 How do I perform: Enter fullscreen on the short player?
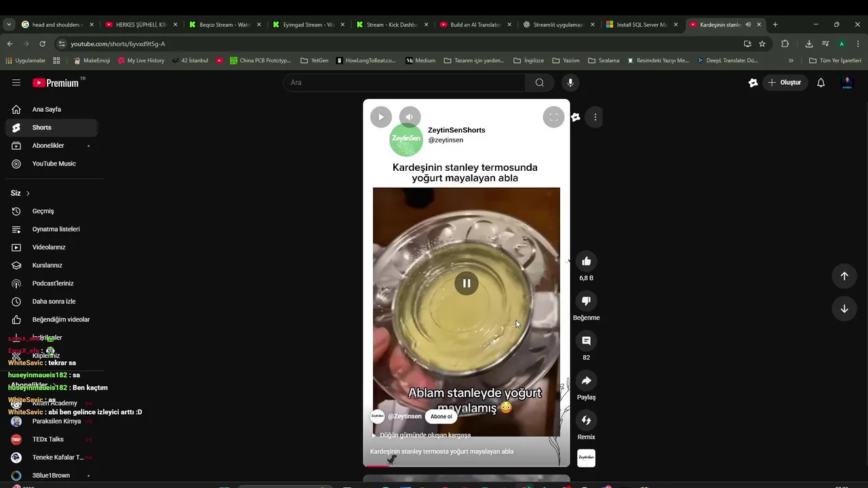coord(553,117)
